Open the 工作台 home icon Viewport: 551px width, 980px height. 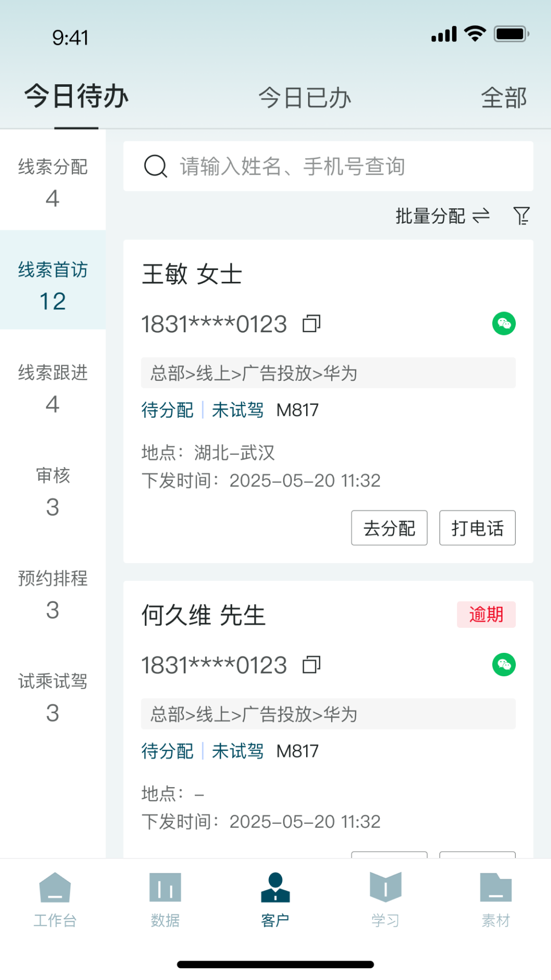click(55, 888)
